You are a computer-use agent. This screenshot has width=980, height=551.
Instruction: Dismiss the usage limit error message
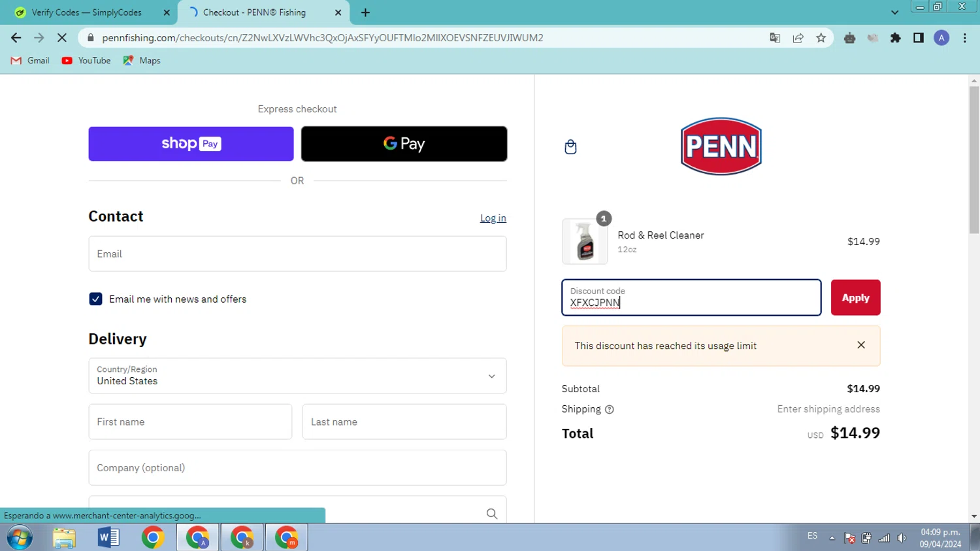[861, 345]
